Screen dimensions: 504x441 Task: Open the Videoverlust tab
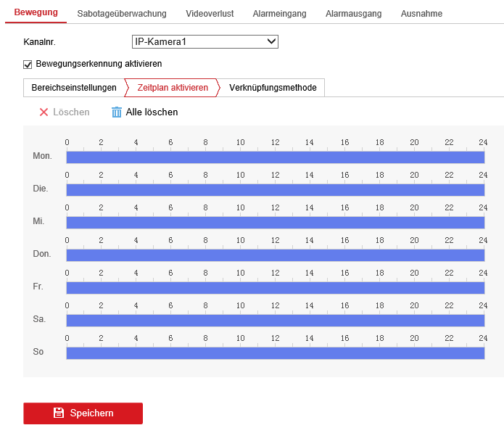click(209, 14)
